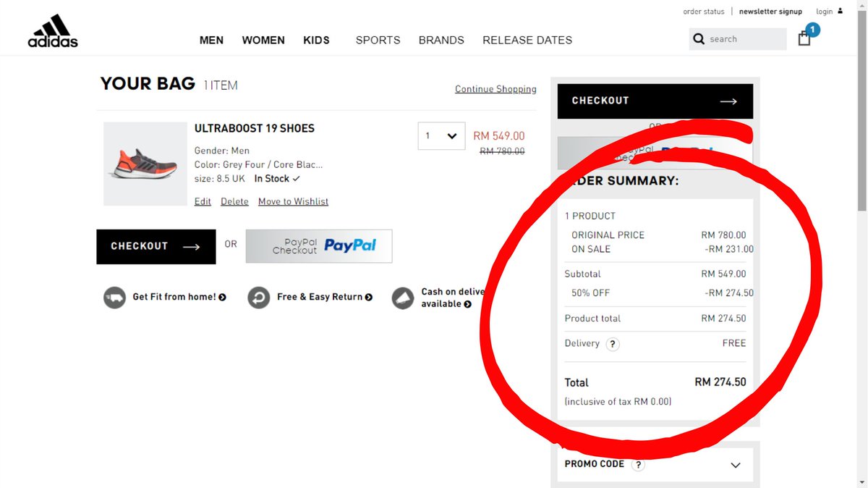
Task: Expand the Promo Code section
Action: [736, 465]
